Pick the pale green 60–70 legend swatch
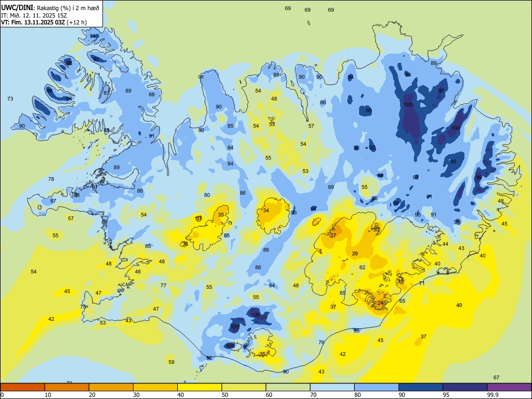This screenshot has height=399, width=532. pyautogui.click(x=288, y=387)
